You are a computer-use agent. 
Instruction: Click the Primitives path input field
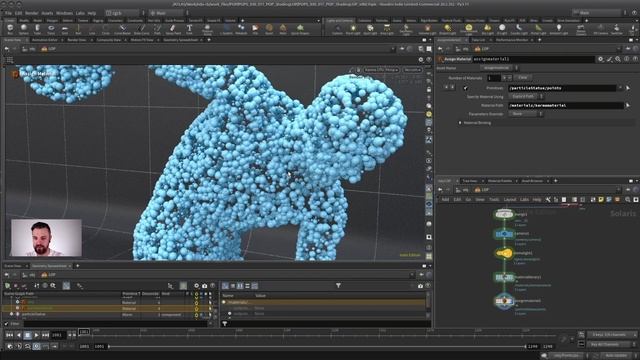562,88
